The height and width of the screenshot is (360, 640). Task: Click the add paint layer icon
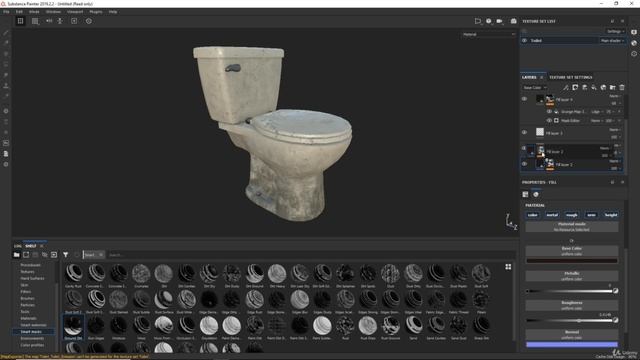584,87
